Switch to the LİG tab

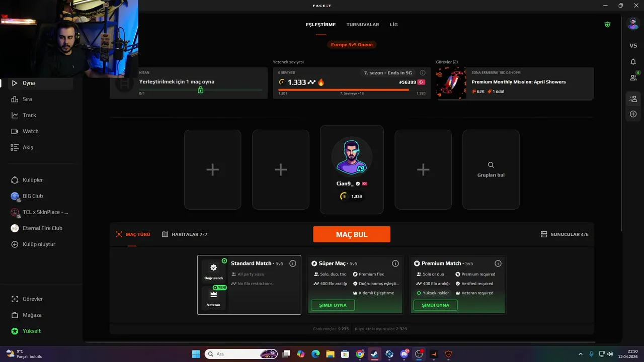[393, 25]
